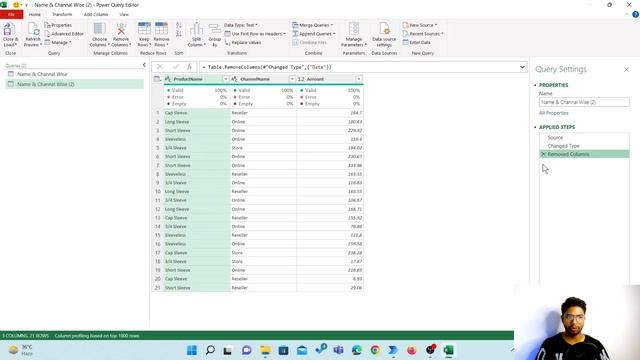Click the Remove Rows icon
The width and height of the screenshot is (640, 360).
(x=161, y=29)
